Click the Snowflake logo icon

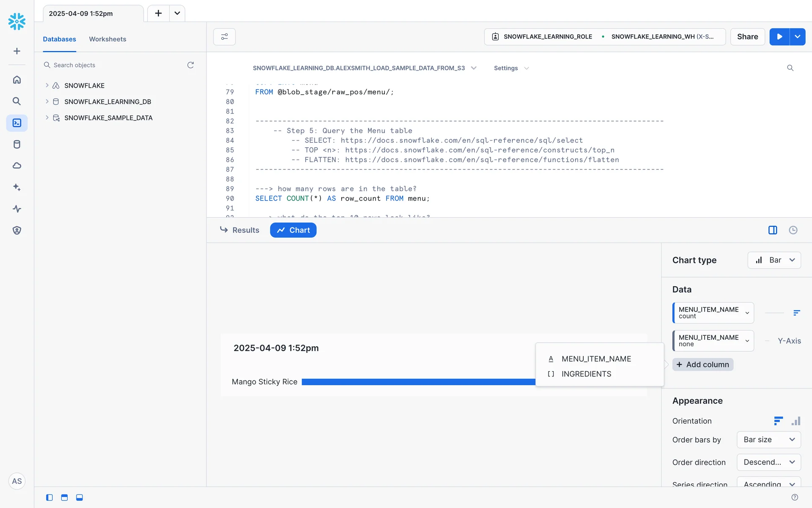click(17, 21)
